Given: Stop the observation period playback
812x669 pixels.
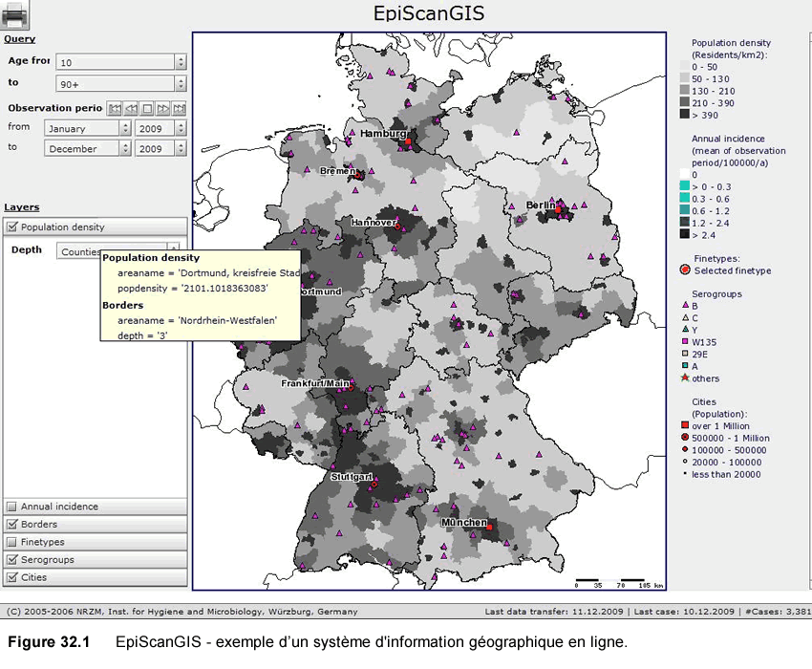Looking at the screenshot, I should 147,108.
